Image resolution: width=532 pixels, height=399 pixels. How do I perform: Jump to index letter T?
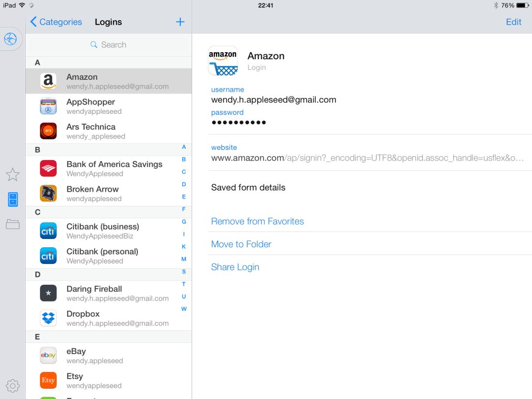pos(184,284)
